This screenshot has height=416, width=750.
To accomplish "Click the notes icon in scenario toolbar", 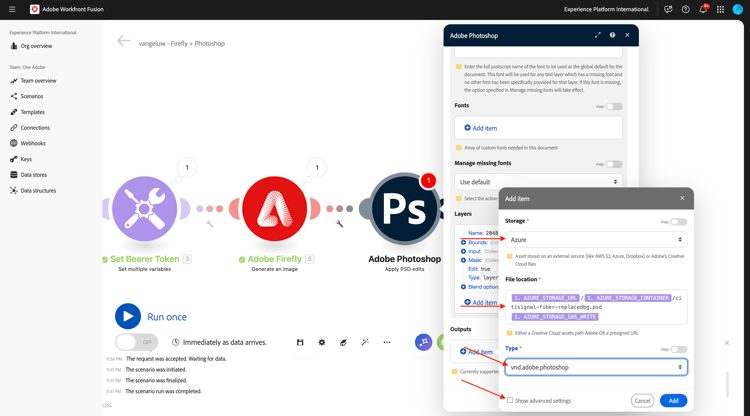I will point(343,342).
